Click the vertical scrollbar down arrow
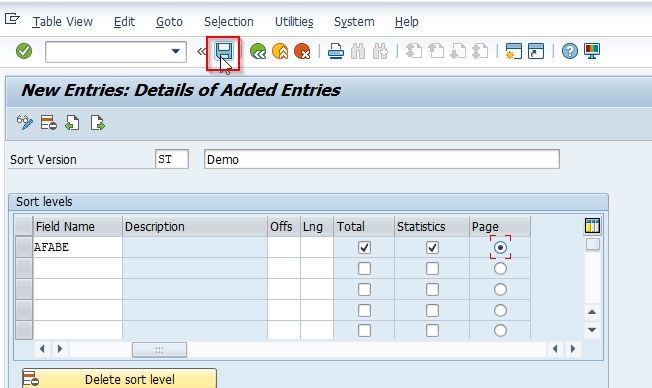This screenshot has width=652, height=388. point(593,330)
